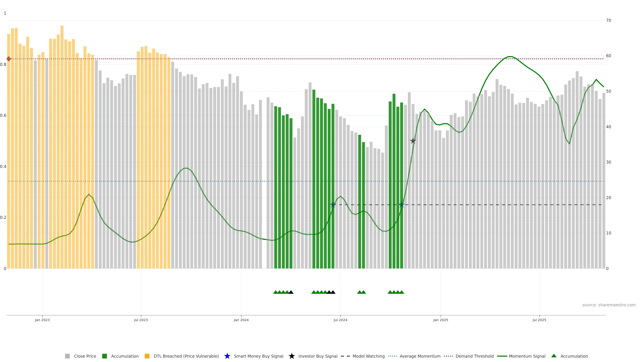Click the red diamond on the Demand Threshold line
The height and width of the screenshot is (362, 644).
(x=9, y=59)
